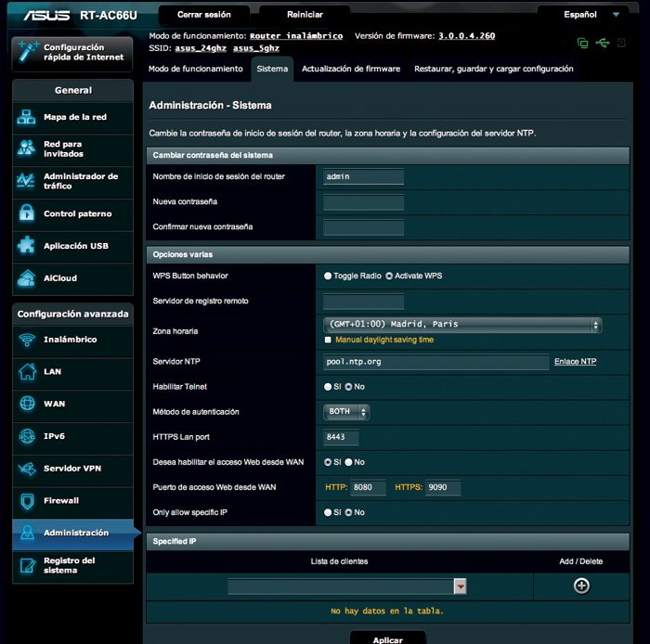Select Sí for web access from WAN

pos(328,462)
